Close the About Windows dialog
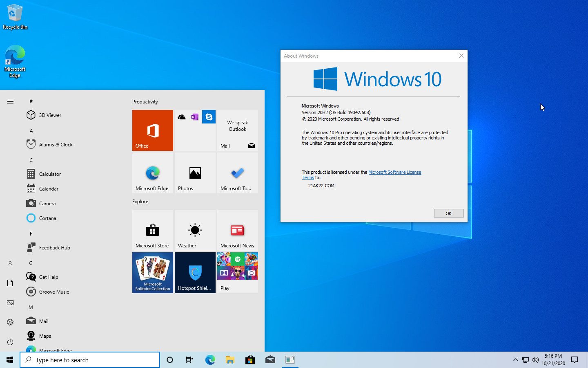This screenshot has height=368, width=588. (x=461, y=56)
